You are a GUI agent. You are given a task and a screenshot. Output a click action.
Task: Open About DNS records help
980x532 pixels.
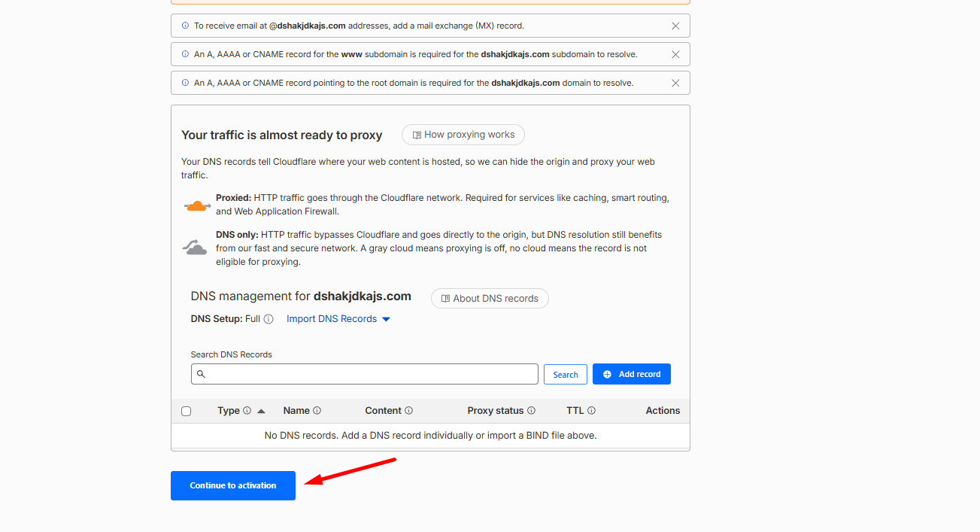click(490, 298)
